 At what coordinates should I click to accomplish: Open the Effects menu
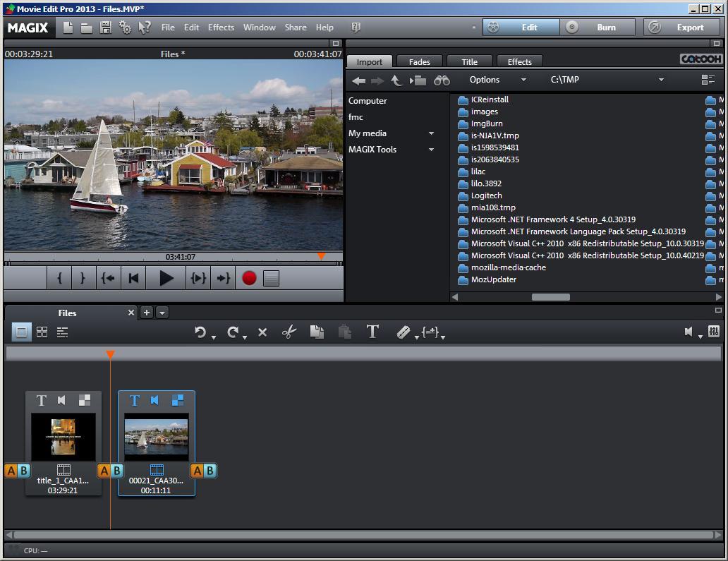click(221, 28)
